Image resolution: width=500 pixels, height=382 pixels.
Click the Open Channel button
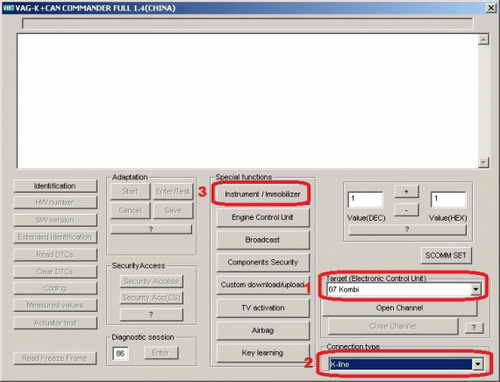pyautogui.click(x=399, y=308)
